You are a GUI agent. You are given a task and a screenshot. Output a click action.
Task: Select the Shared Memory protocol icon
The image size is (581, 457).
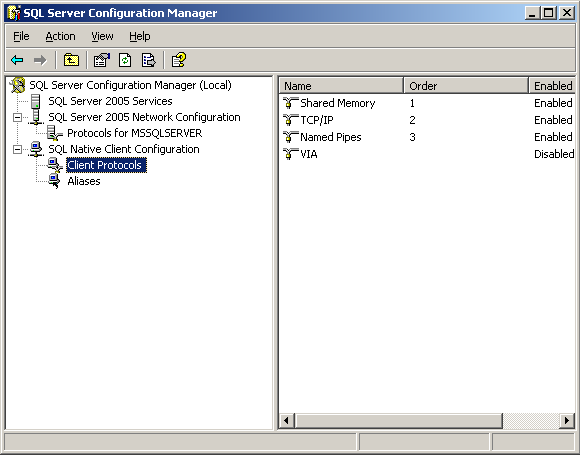click(290, 103)
